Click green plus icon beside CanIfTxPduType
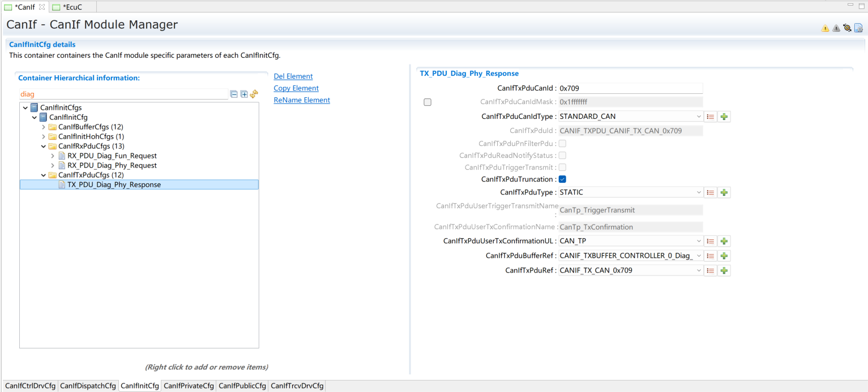 [724, 192]
